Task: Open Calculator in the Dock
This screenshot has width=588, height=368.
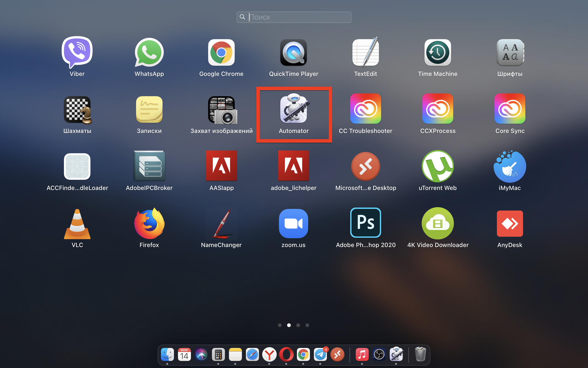Action: click(x=218, y=354)
